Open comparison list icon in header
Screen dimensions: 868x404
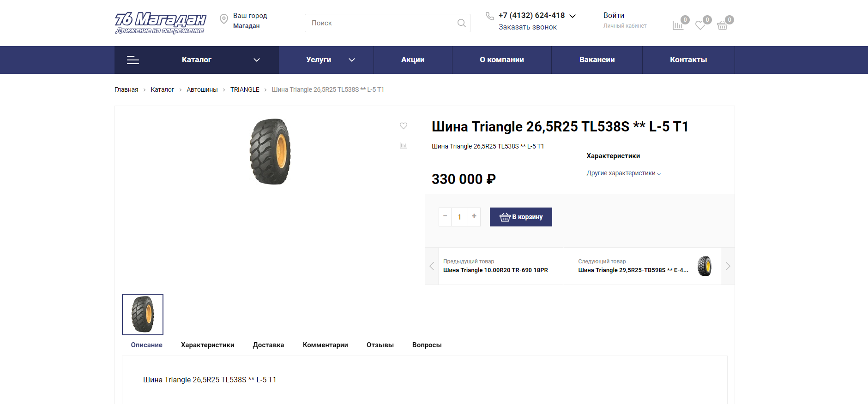tap(678, 25)
